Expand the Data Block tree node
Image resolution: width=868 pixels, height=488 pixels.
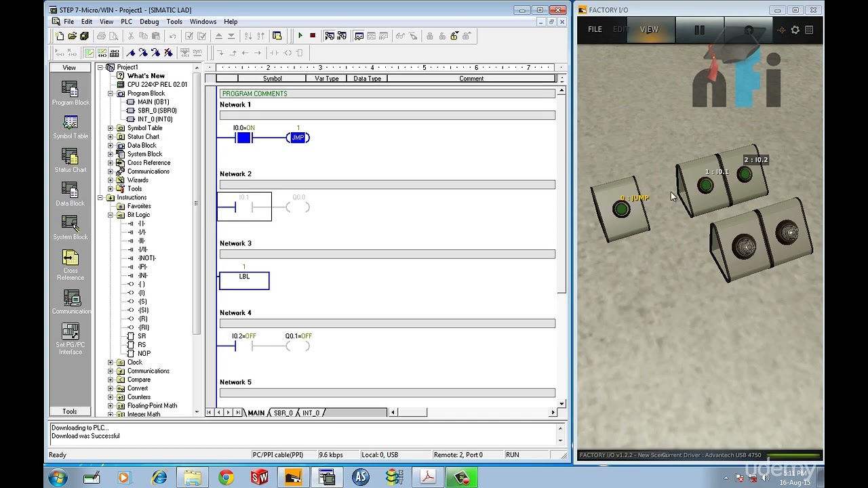(111, 146)
